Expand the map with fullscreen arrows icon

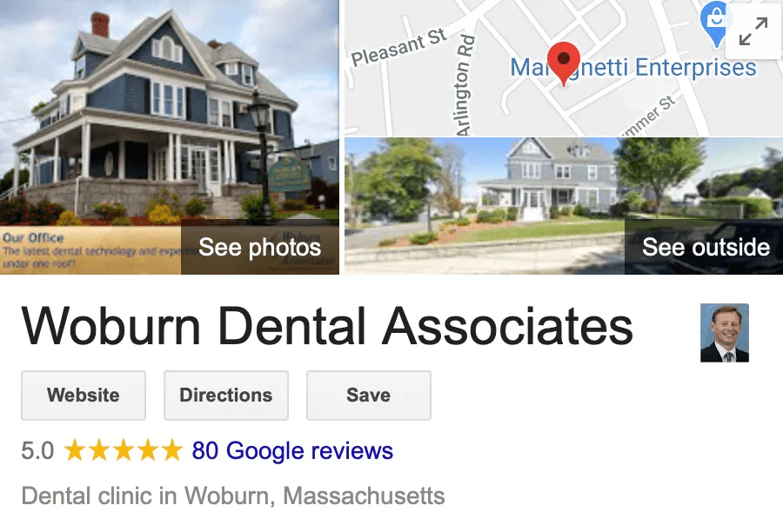753,31
